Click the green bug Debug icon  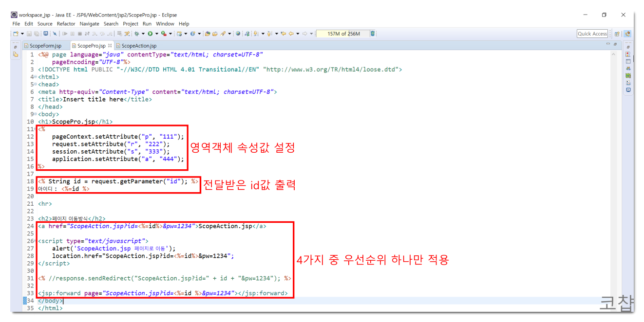[136, 34]
